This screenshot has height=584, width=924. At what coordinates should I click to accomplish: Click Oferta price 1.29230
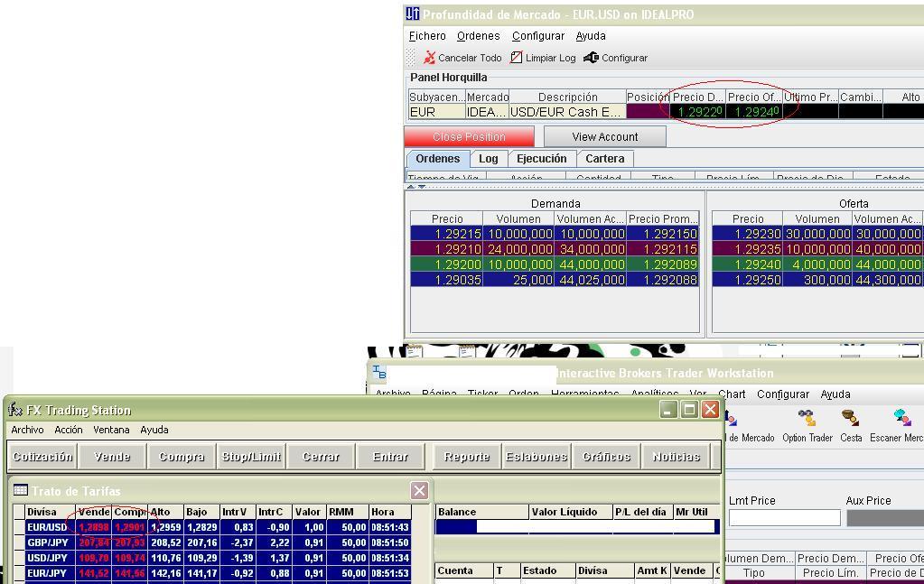pos(749,234)
